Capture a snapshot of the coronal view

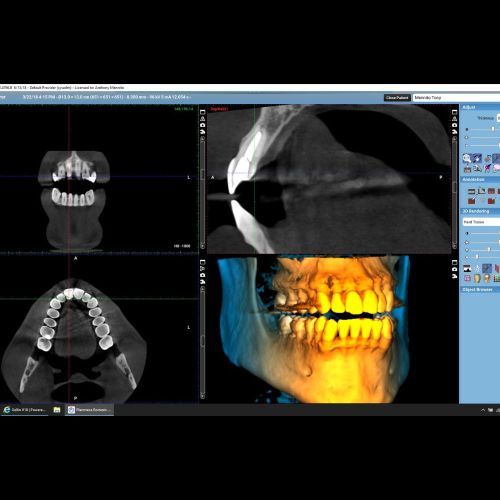(x=202, y=125)
